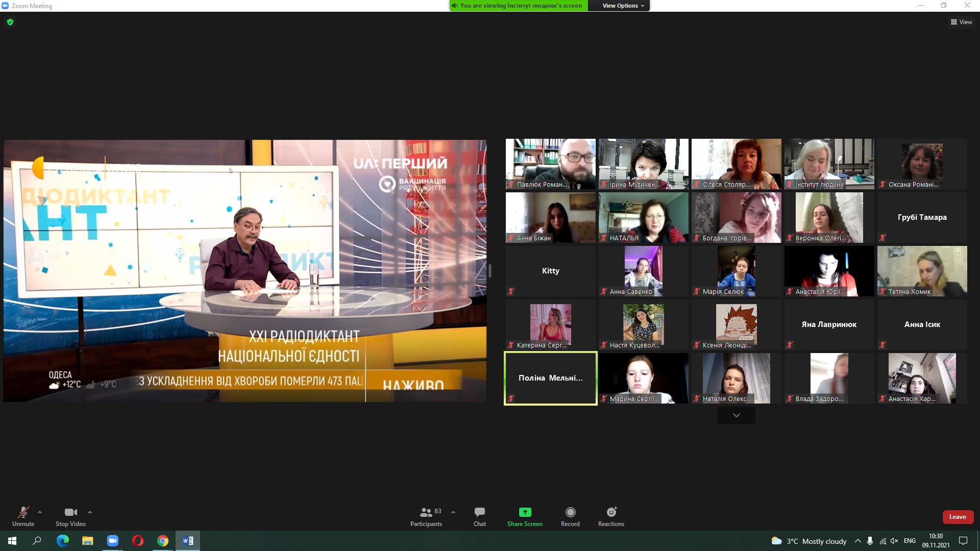Viewport: 980px width, 551px height.
Task: Open the ENG language indicator menu
Action: (x=910, y=541)
